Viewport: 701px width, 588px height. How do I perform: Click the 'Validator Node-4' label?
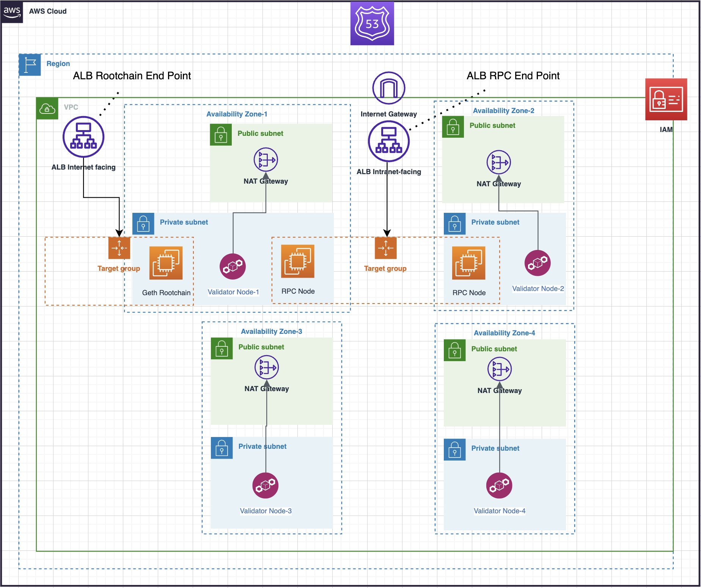(499, 511)
